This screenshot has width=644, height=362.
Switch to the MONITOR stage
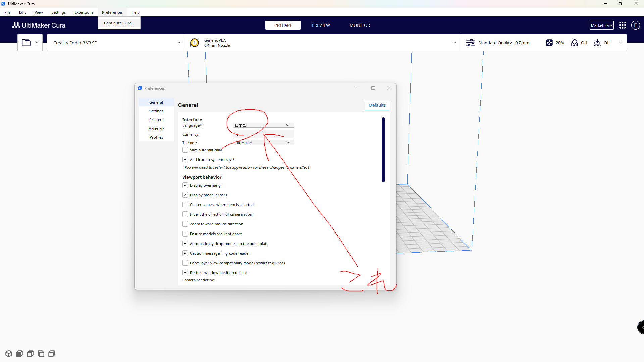tap(360, 25)
